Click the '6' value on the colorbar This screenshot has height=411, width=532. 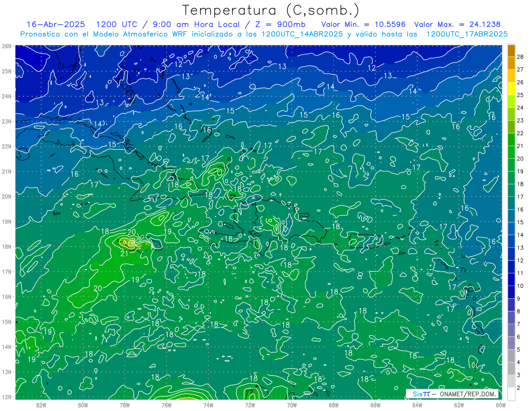click(518, 337)
